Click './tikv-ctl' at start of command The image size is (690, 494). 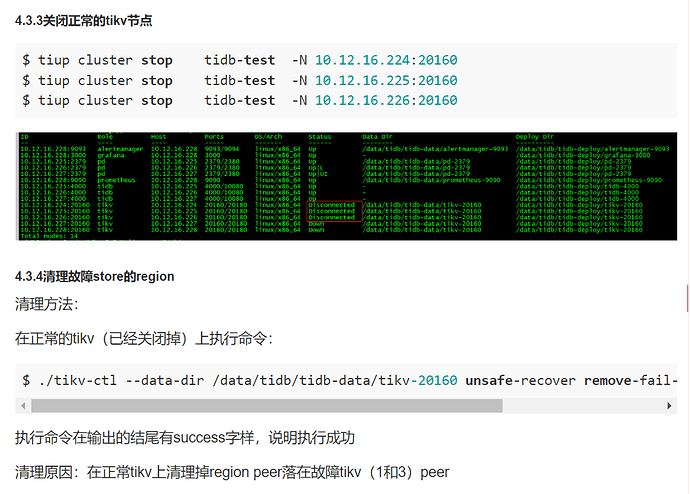[x=77, y=380]
